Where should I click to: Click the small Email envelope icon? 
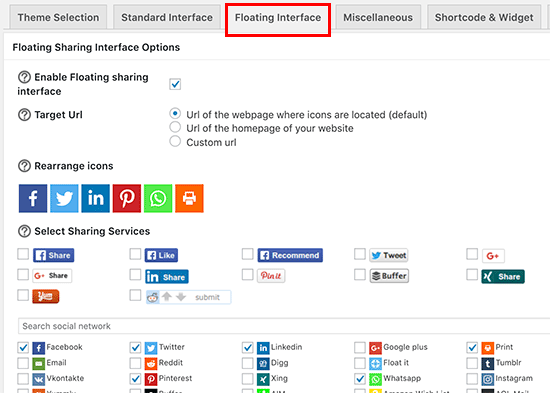[39, 364]
